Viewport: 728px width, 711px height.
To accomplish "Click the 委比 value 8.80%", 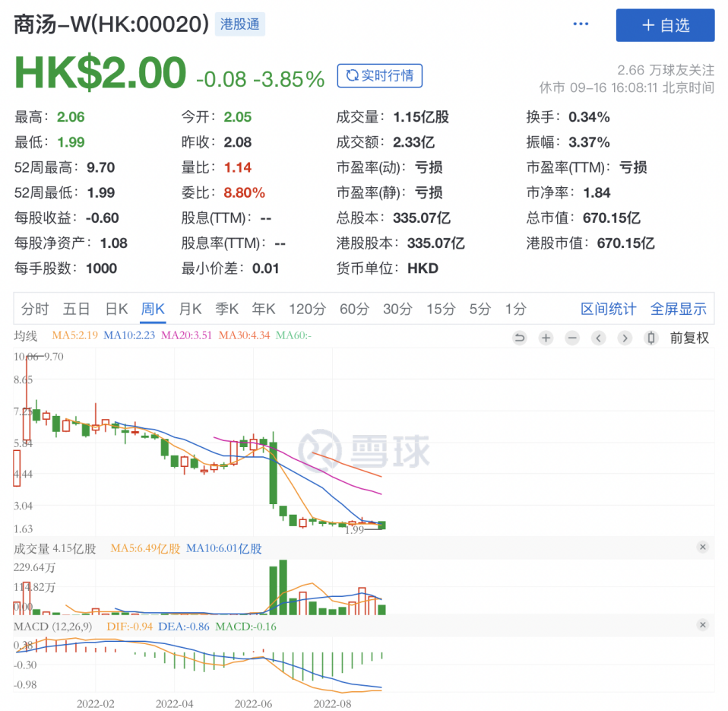I will 244,193.
